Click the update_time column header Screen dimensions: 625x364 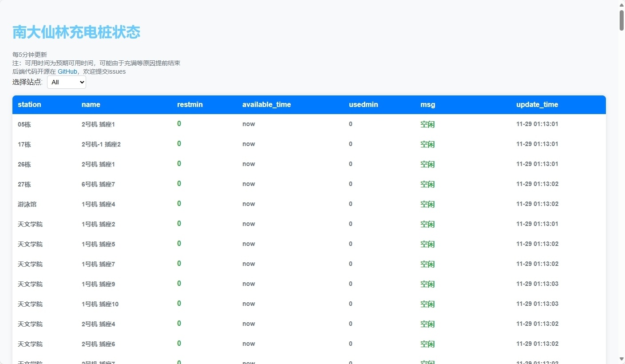[x=537, y=105]
